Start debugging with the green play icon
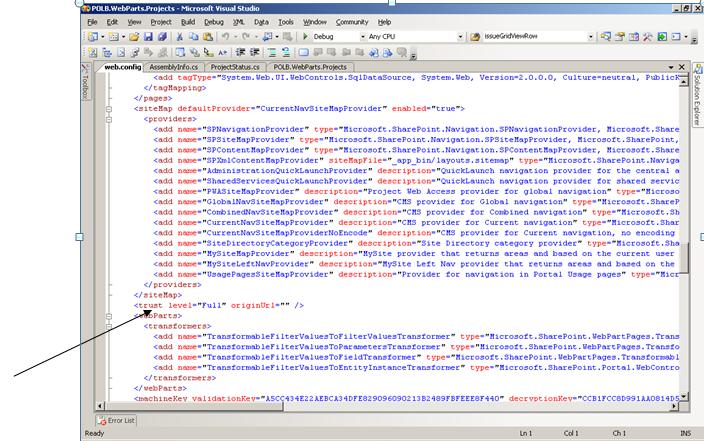704x441 pixels. [306, 36]
